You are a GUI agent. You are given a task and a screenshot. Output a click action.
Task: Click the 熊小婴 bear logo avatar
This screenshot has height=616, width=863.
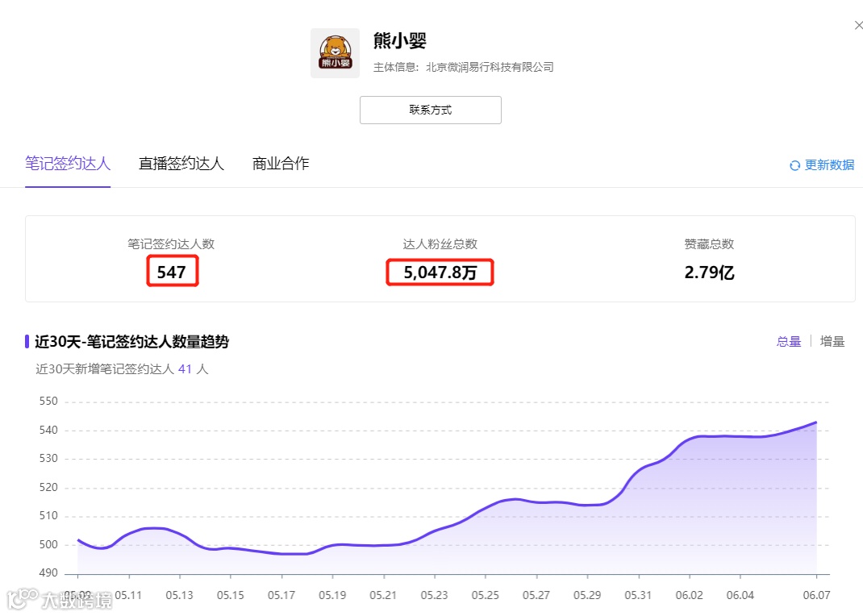(x=335, y=52)
